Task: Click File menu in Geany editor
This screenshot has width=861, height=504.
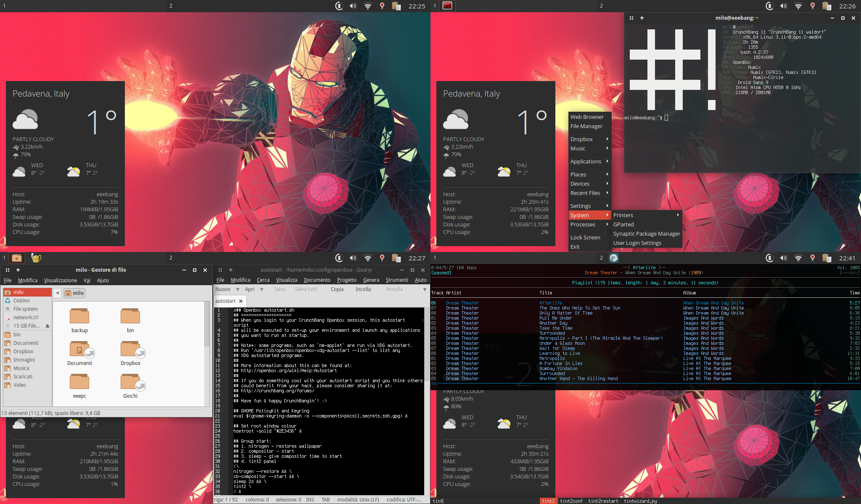Action: pyautogui.click(x=220, y=280)
